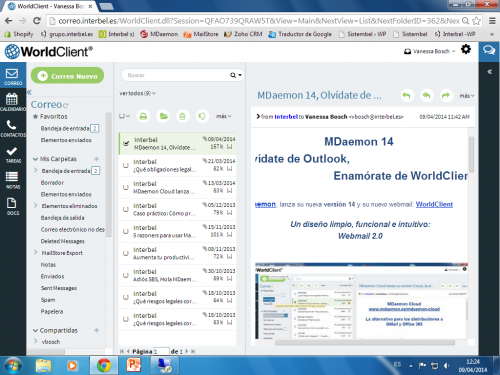Open the Tareas checkmark icon

13,154
